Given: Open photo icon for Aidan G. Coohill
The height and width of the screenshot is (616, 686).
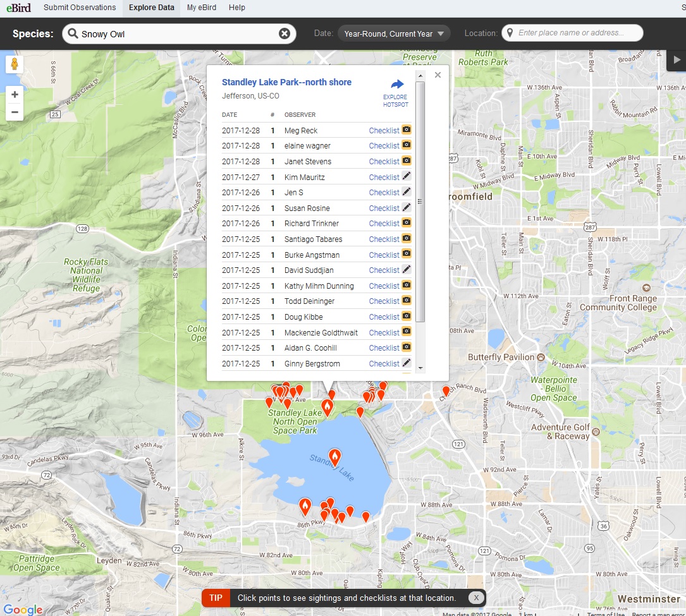Looking at the screenshot, I should click(x=407, y=347).
